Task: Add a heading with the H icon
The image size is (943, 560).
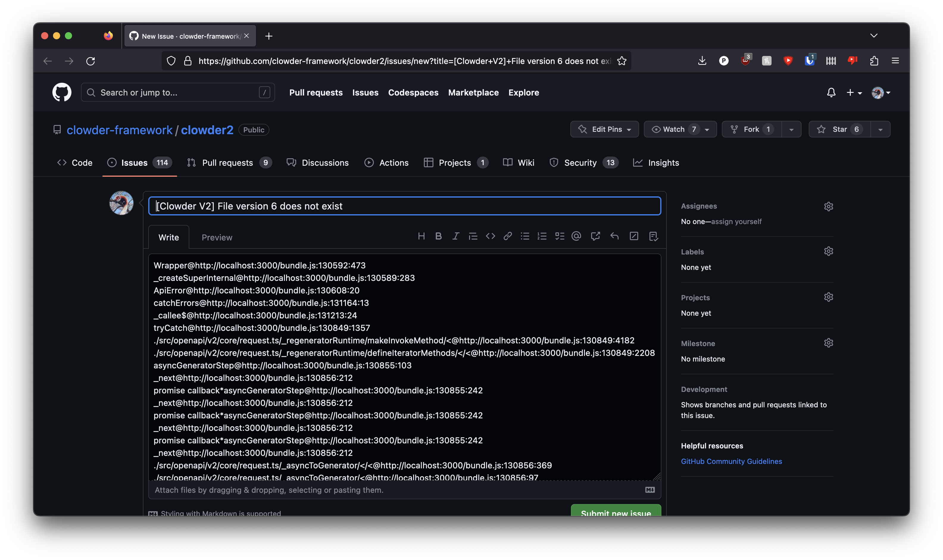Action: pos(421,236)
